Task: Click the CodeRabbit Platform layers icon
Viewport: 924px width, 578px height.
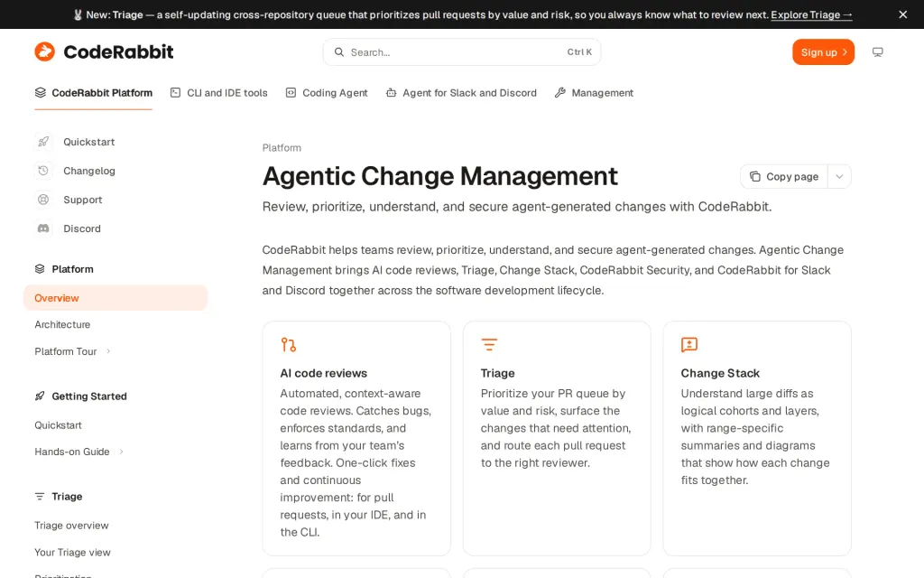Action: coord(40,93)
